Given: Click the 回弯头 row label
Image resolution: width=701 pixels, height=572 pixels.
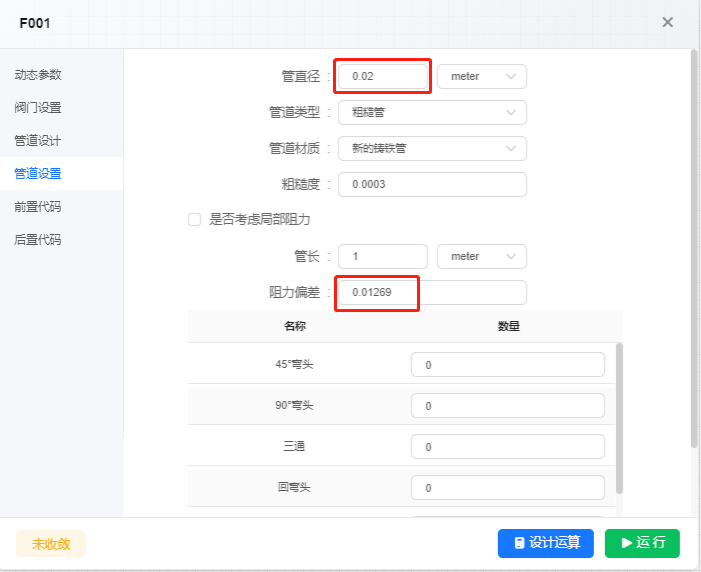Looking at the screenshot, I should (x=294, y=487).
